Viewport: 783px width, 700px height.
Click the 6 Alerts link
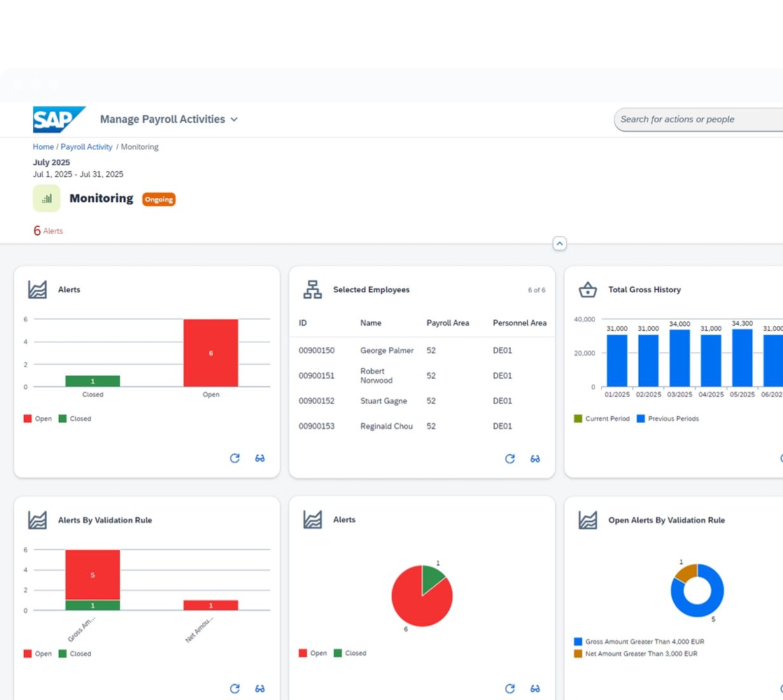[48, 231]
